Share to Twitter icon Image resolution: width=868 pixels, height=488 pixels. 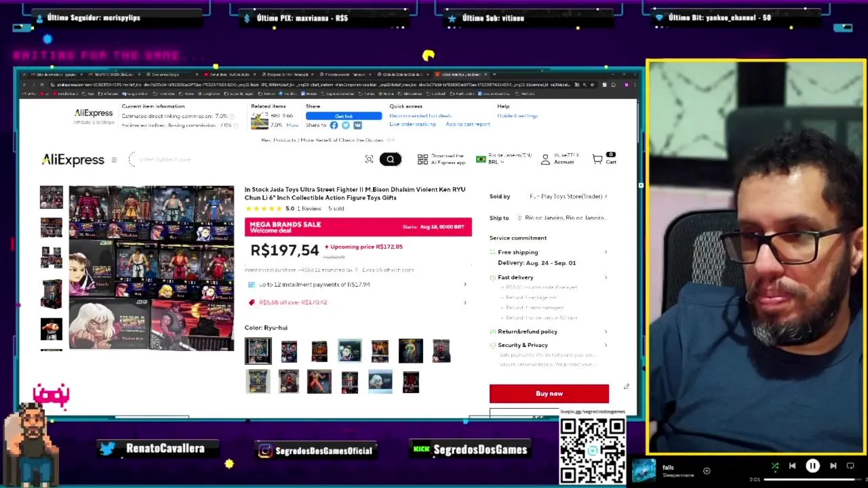[x=346, y=125]
